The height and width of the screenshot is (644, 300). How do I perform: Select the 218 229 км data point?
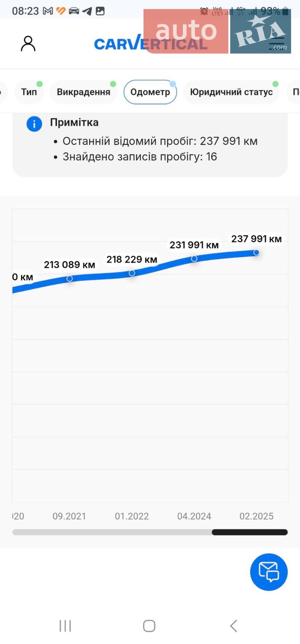(x=132, y=273)
